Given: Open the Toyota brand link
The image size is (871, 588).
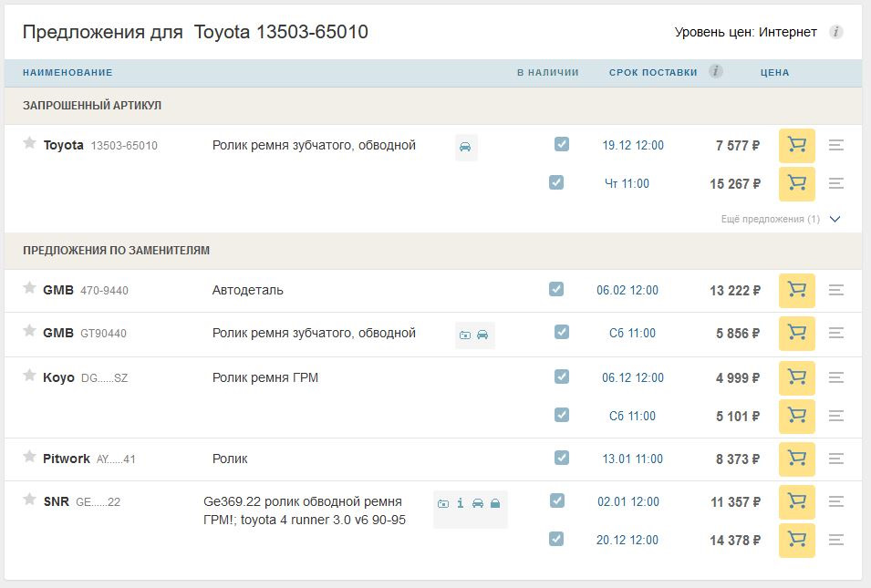Looking at the screenshot, I should (63, 145).
